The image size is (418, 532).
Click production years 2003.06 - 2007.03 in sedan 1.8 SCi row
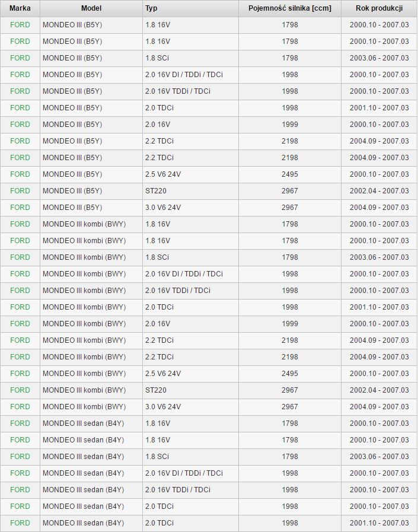coord(379,457)
